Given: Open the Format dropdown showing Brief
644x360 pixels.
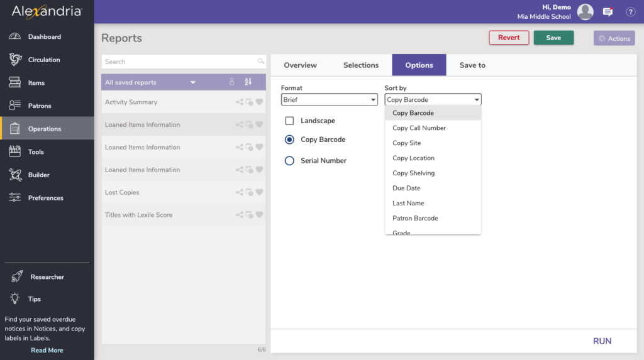Looking at the screenshot, I should [329, 100].
